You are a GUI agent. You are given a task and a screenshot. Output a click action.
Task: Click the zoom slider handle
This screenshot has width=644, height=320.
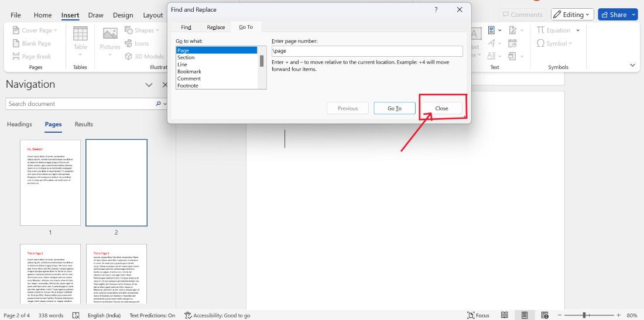coord(584,315)
